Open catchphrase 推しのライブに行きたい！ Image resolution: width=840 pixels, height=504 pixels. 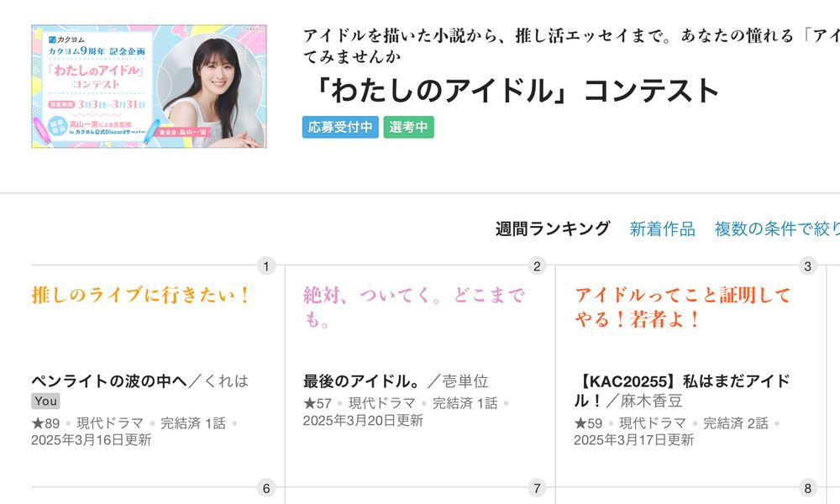click(x=141, y=295)
